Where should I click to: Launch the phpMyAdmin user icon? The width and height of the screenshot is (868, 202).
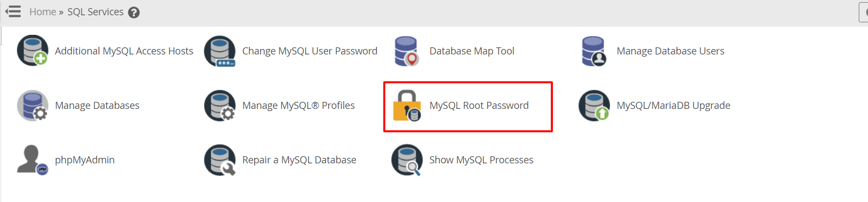33,160
